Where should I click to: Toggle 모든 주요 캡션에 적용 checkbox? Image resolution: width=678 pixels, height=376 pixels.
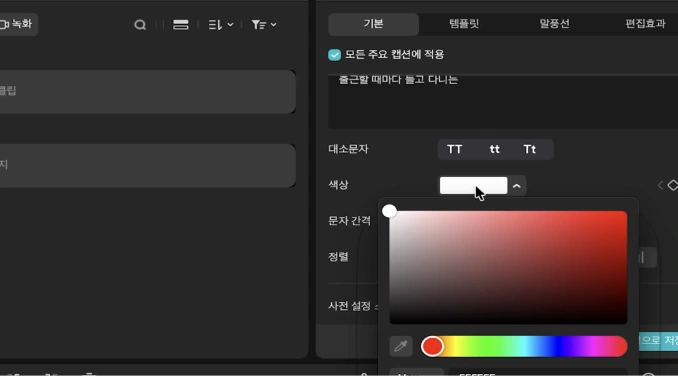tap(334, 55)
